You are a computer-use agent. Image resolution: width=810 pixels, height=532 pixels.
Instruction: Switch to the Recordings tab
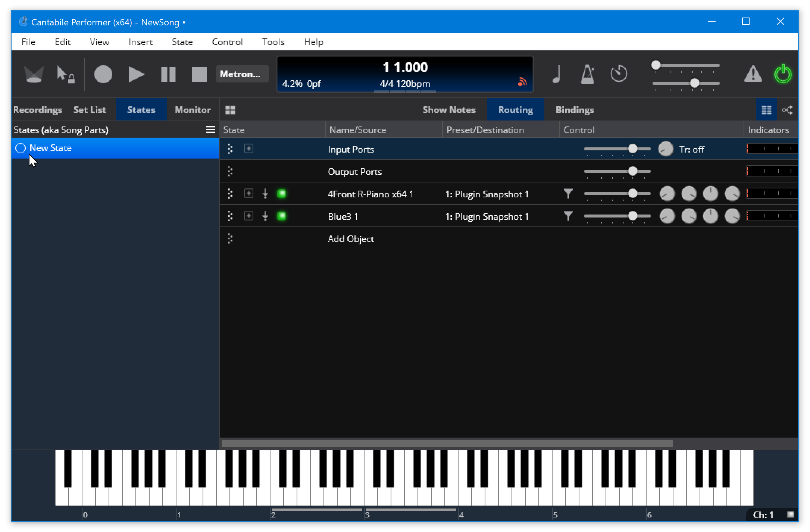coord(38,110)
